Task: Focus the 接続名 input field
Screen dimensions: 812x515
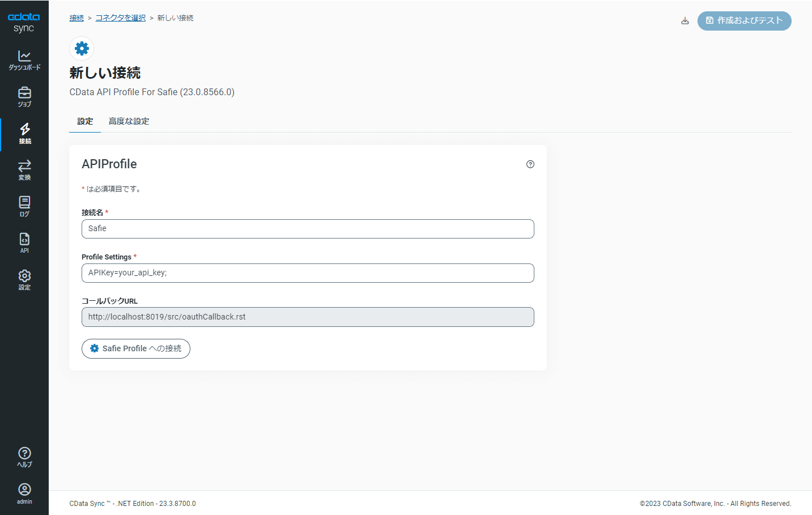Action: point(308,229)
